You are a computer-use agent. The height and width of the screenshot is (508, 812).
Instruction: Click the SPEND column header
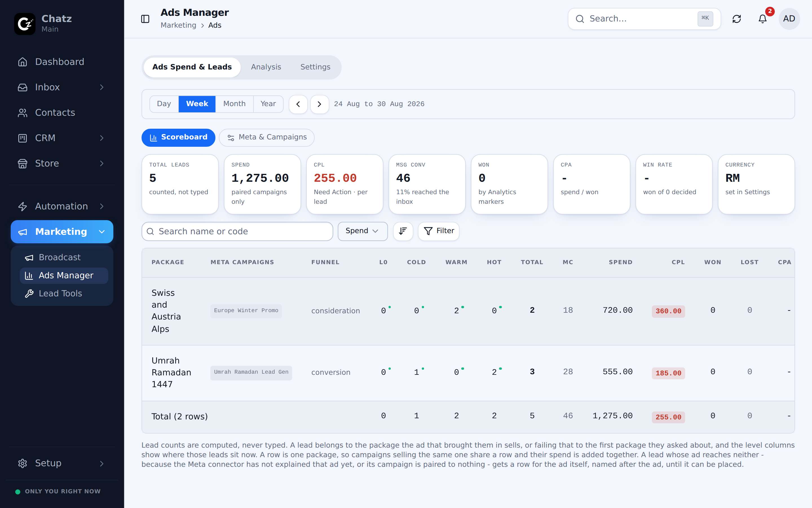tap(621, 262)
